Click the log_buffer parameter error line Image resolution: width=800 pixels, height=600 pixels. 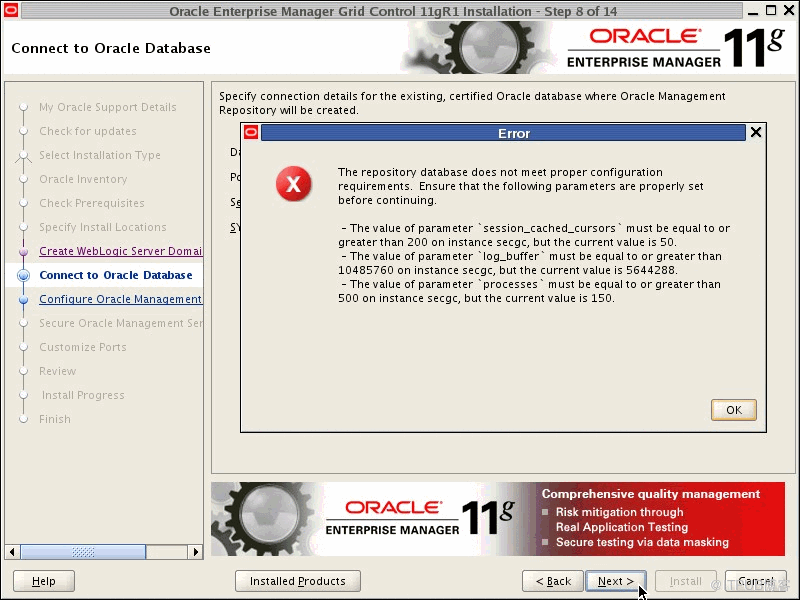click(x=530, y=263)
